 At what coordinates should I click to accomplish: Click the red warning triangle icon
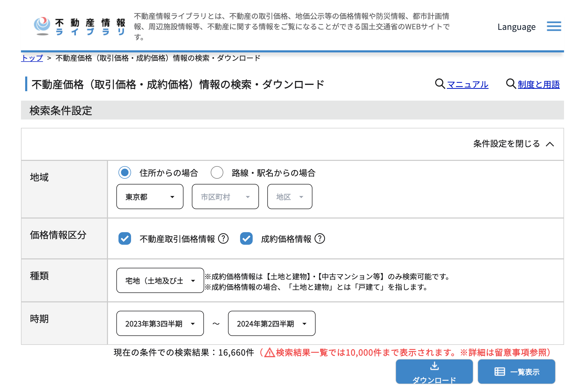point(269,353)
